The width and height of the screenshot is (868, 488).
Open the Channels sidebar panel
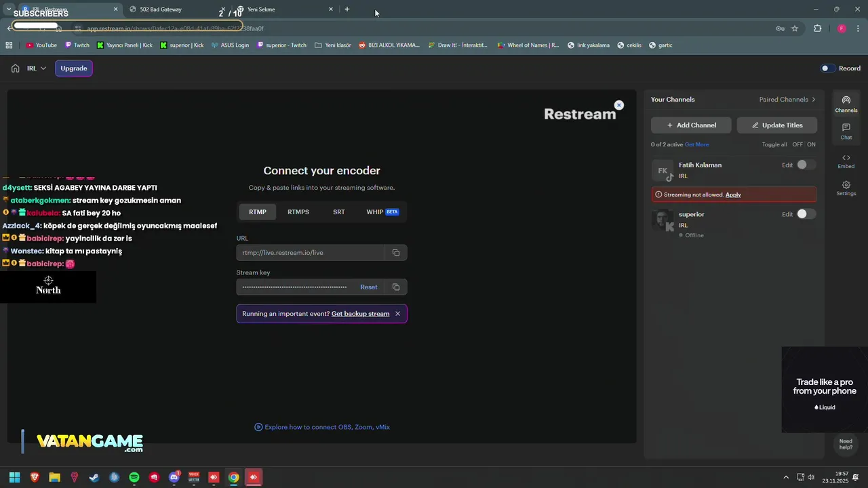pos(846,104)
